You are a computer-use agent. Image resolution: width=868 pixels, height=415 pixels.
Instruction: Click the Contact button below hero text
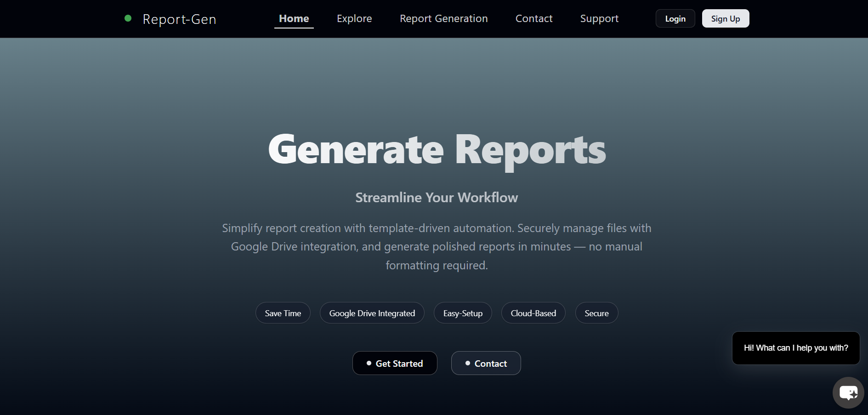point(486,363)
